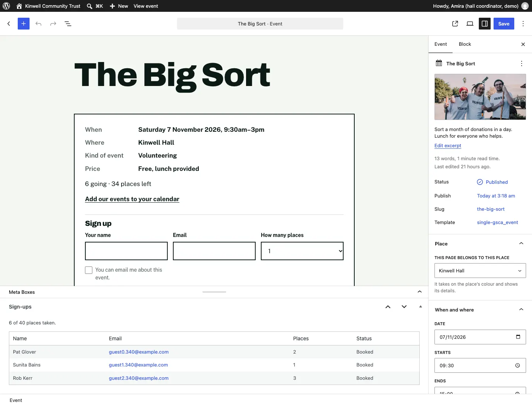Go back using the editor back arrow

[x=9, y=24]
